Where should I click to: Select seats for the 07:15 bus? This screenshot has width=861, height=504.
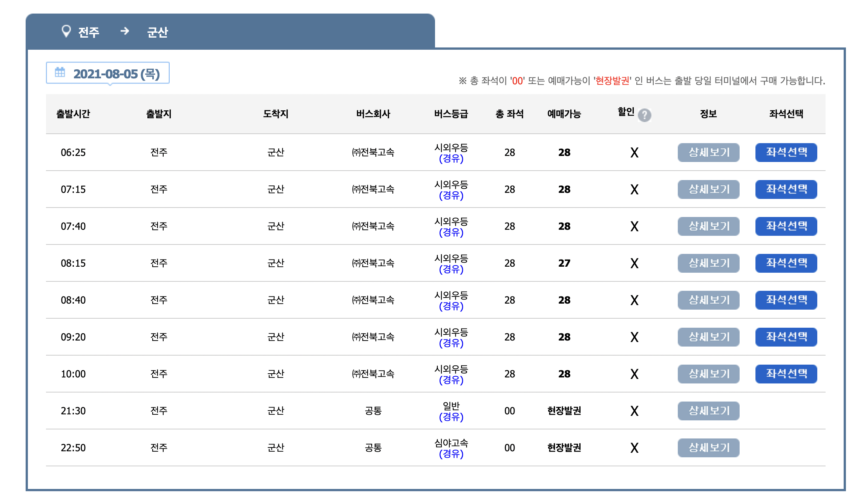click(786, 189)
